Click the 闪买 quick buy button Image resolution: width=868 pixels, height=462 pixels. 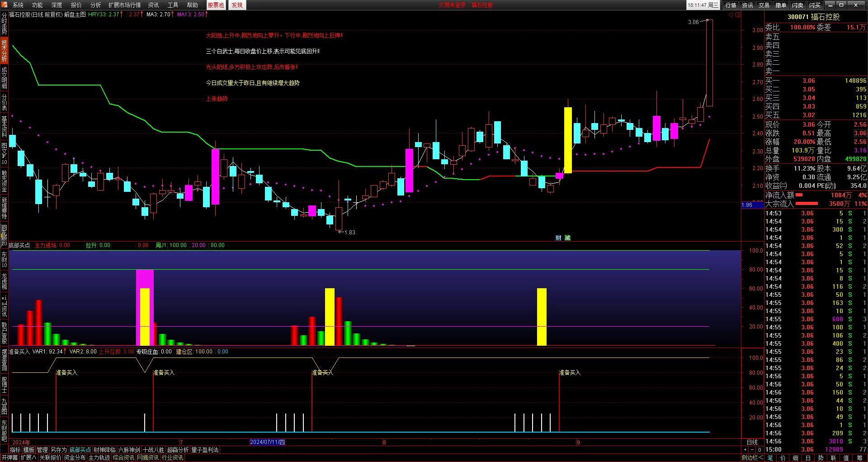tap(815, 5)
